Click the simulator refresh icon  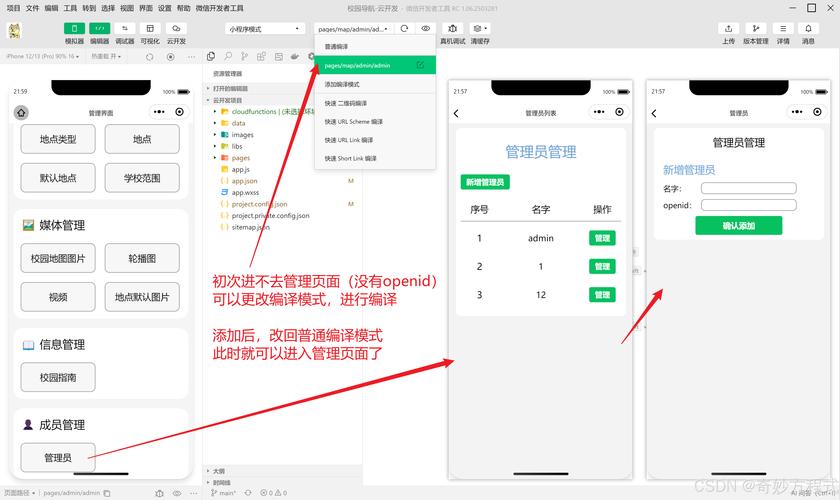coord(149,56)
